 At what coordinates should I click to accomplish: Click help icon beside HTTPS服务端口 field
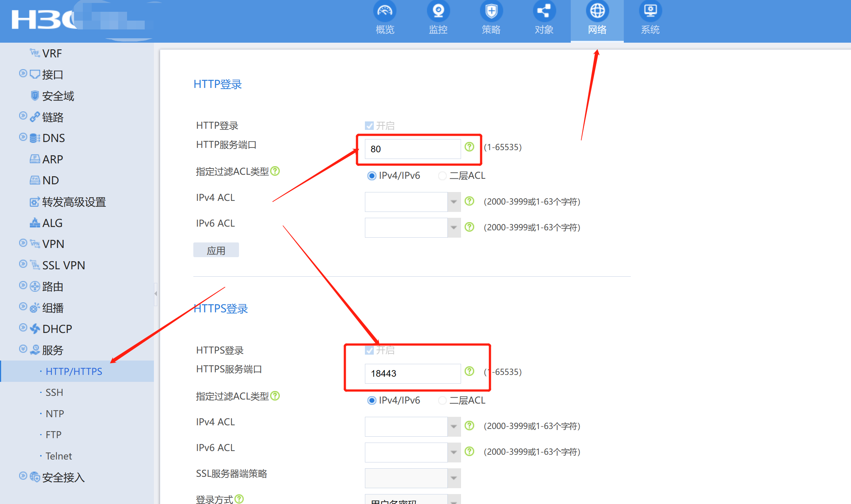pyautogui.click(x=469, y=371)
